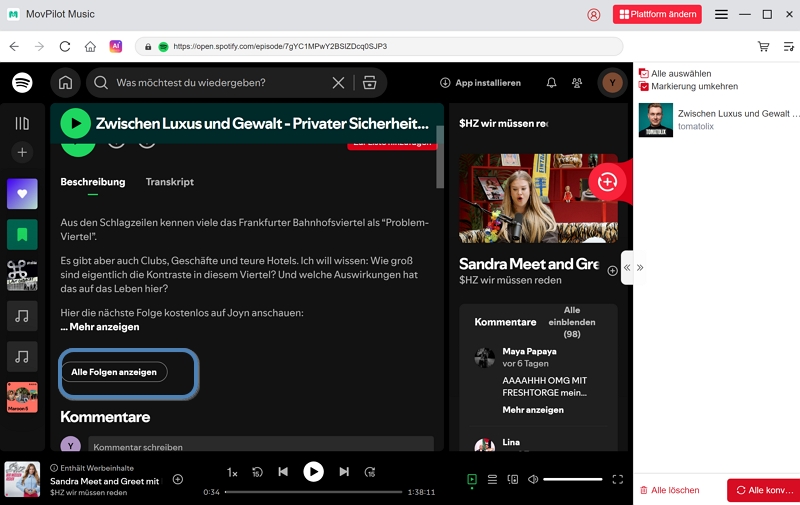This screenshot has height=505, width=800.
Task: Skip to previous track
Action: [x=283, y=472]
